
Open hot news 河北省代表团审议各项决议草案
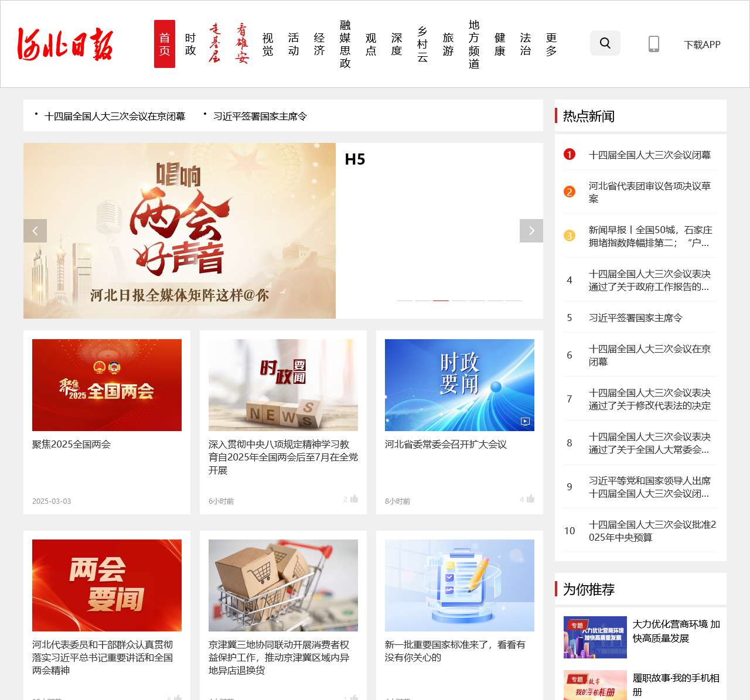[x=650, y=192]
